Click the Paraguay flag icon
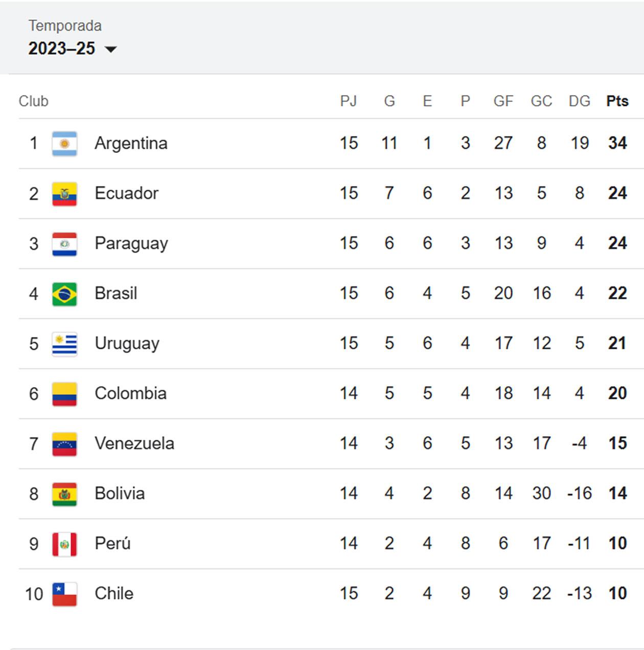This screenshot has height=650, width=644. coord(63,243)
